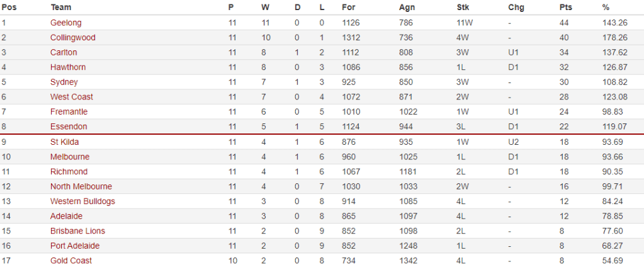This screenshot has width=644, height=267.
Task: Open the Adelaide team link
Action: click(x=66, y=216)
